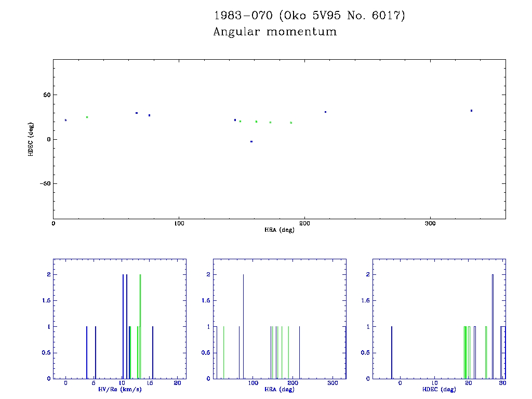The width and height of the screenshot is (532, 399).
Task: Click the title "1983-070 (Oko 5V95 No. 6017)"
Action: click(310, 16)
